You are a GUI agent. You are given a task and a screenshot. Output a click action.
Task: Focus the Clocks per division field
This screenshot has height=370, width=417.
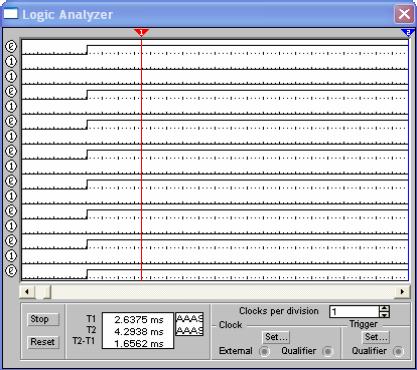coord(354,312)
